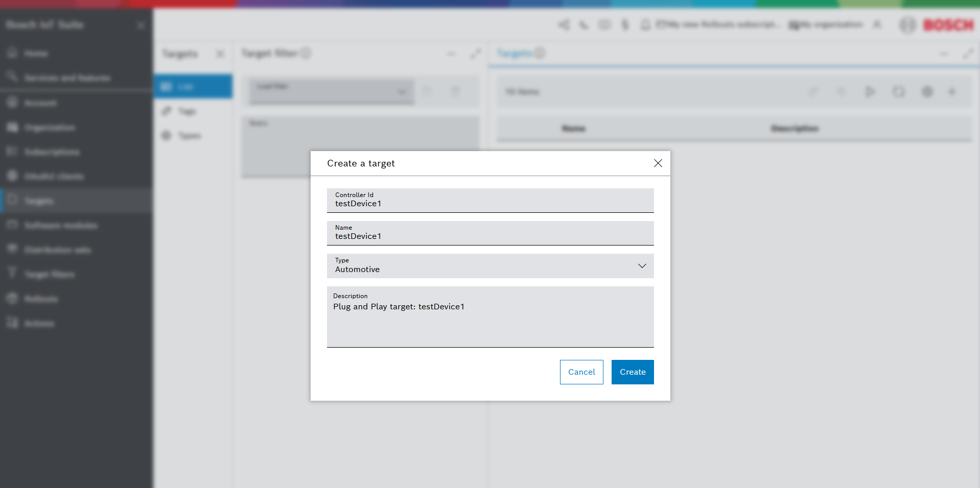Confirm with the Create button
Image resolution: width=980 pixels, height=488 pixels.
click(632, 372)
